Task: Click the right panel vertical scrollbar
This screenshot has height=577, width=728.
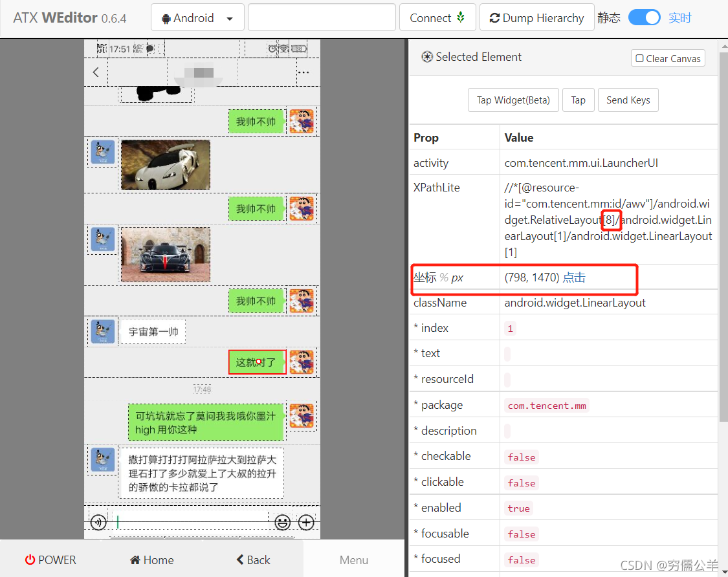Action: 723,237
